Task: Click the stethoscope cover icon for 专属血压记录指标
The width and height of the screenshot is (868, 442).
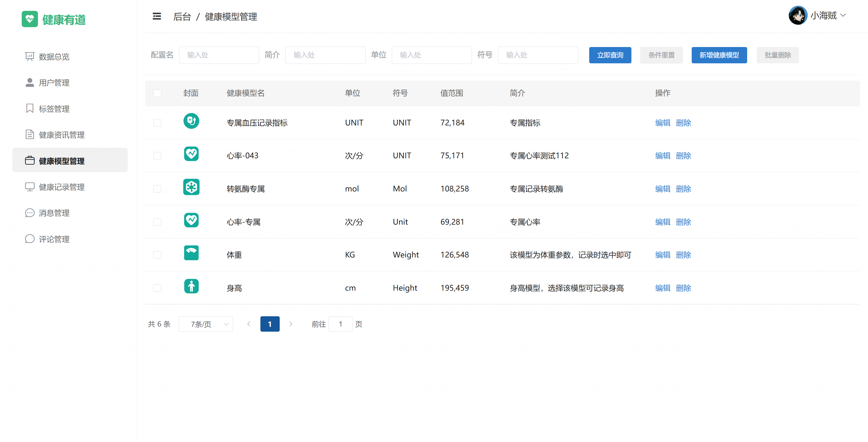Action: (191, 121)
